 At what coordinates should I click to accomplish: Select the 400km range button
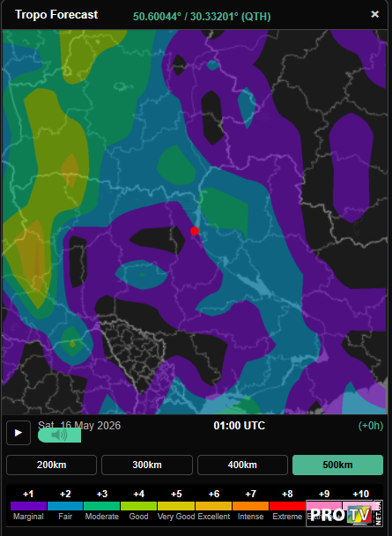(x=242, y=465)
